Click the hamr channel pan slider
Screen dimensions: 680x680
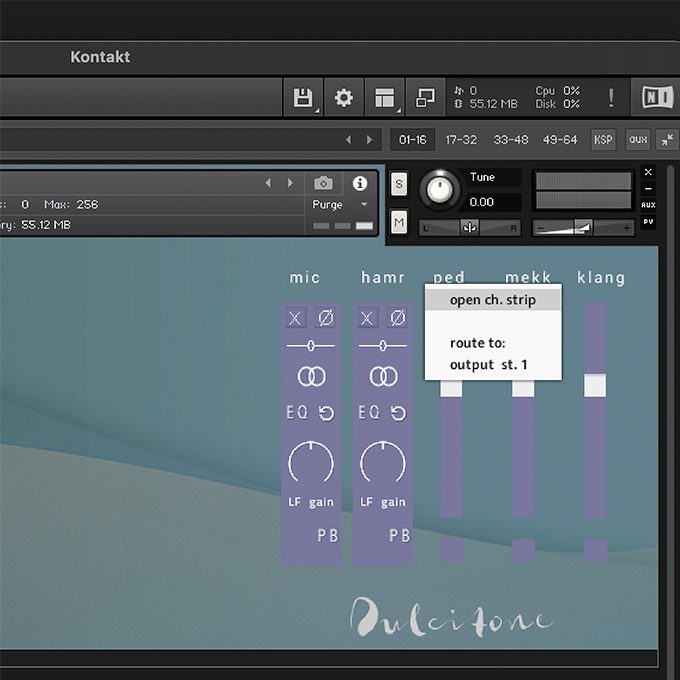[x=382, y=346]
